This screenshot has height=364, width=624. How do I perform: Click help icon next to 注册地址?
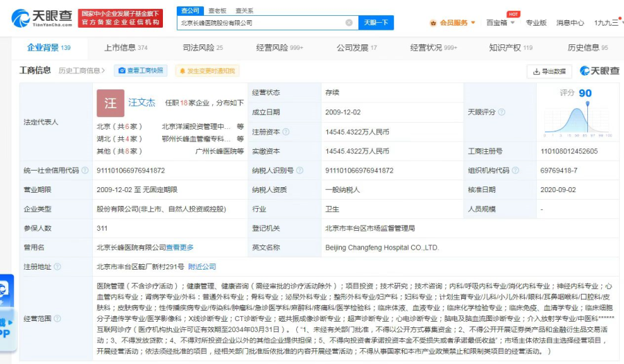[57, 266]
